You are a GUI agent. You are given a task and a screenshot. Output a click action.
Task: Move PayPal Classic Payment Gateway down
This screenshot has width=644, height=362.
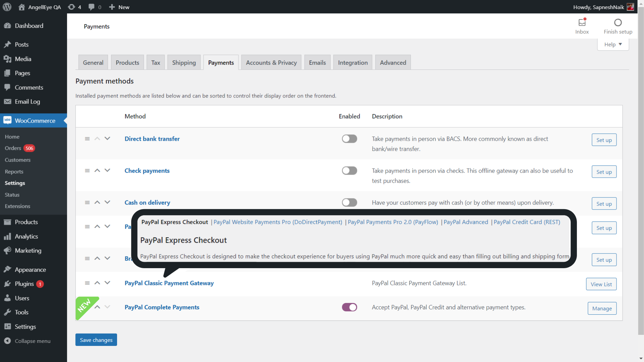click(x=107, y=283)
